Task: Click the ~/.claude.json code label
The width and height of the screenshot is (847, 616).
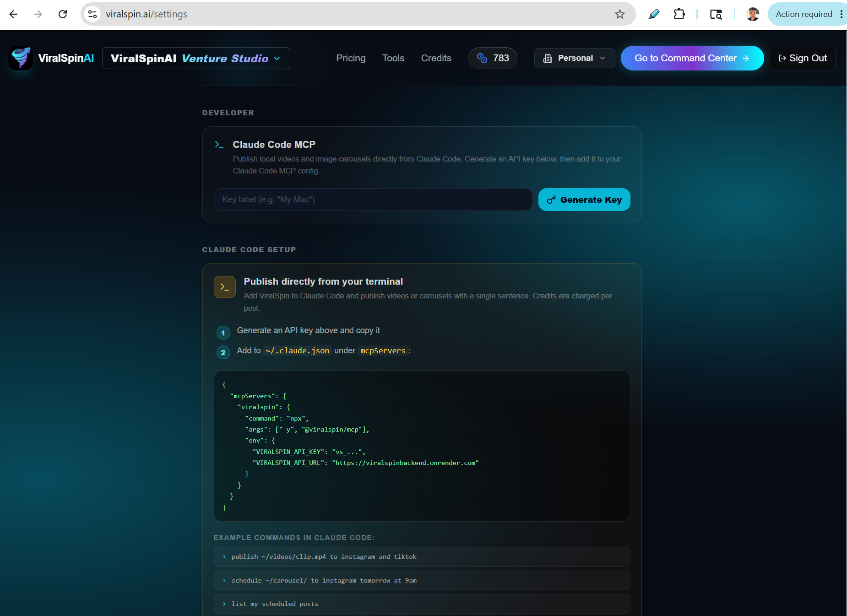Action: 297,351
